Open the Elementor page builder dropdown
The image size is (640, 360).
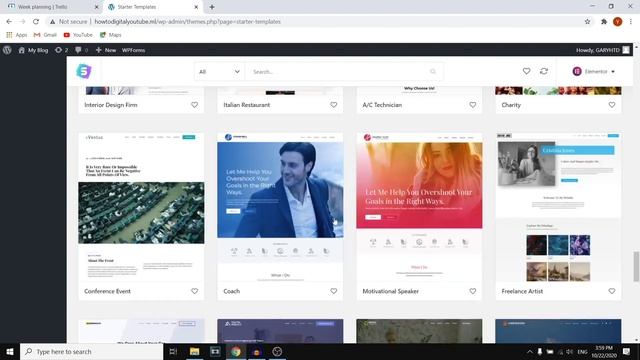click(593, 71)
